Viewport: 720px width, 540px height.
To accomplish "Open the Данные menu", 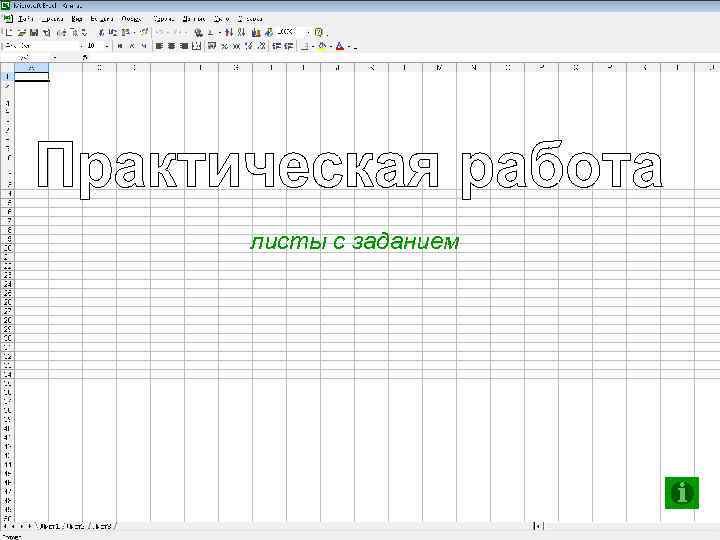I will tap(194, 19).
